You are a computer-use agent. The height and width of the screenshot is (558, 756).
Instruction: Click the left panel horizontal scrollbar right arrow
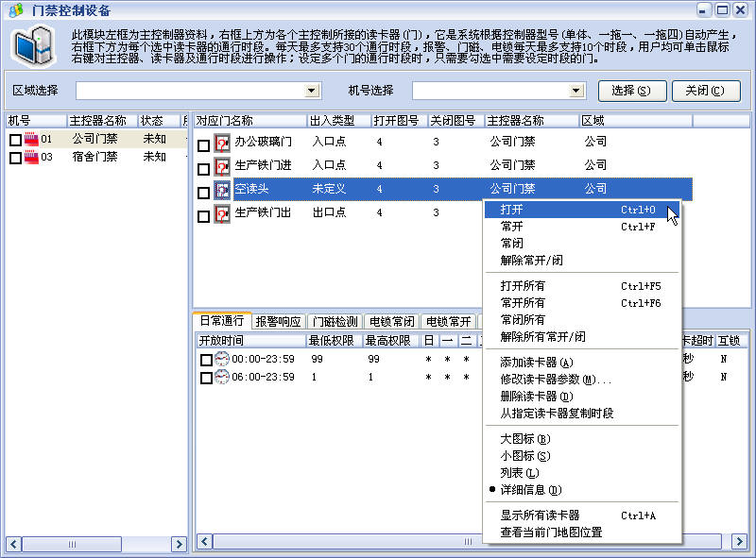click(x=179, y=545)
